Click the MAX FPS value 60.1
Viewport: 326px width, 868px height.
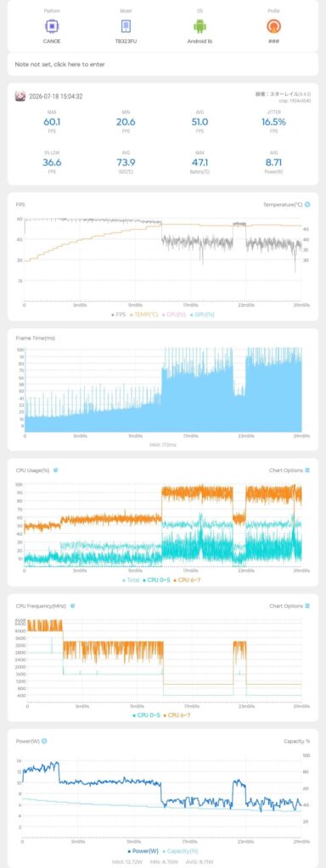click(x=52, y=122)
